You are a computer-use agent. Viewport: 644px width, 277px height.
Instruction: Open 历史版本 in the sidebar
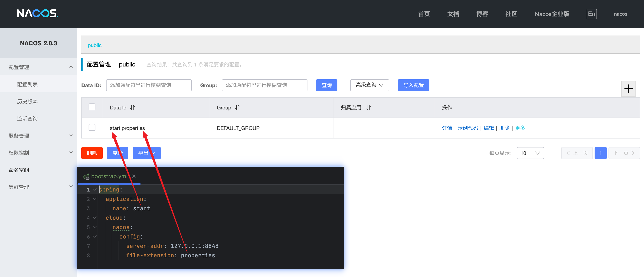(27, 101)
